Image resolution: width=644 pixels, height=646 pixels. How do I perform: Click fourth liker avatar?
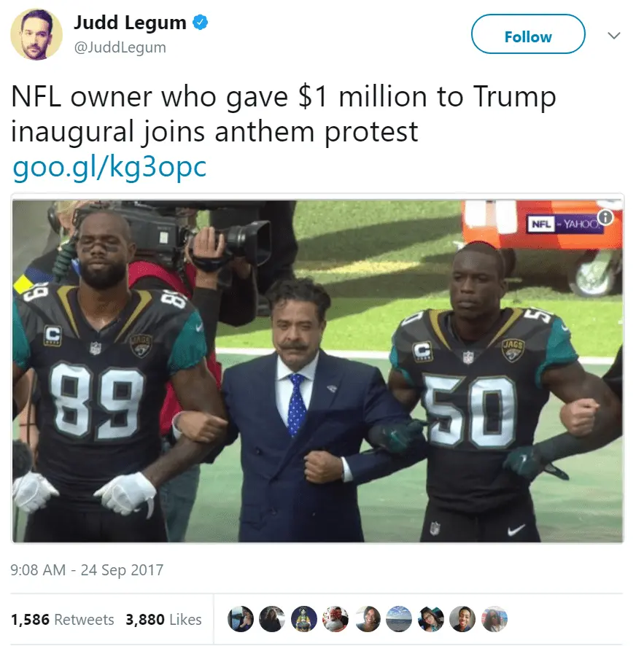click(335, 619)
